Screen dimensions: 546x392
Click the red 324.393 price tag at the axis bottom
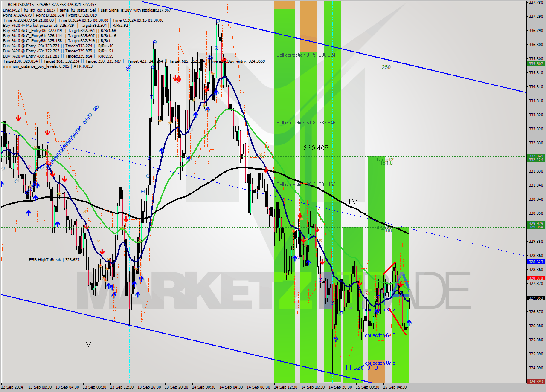point(535,382)
